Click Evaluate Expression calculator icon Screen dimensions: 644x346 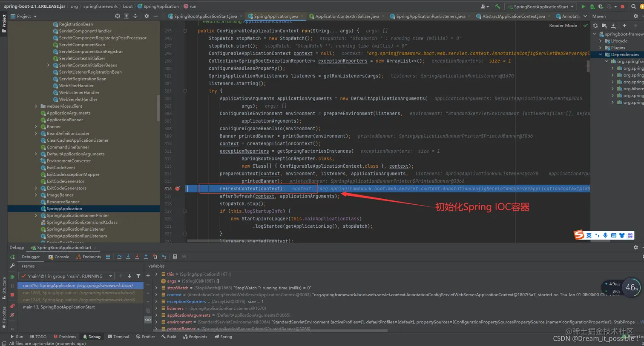coord(175,257)
